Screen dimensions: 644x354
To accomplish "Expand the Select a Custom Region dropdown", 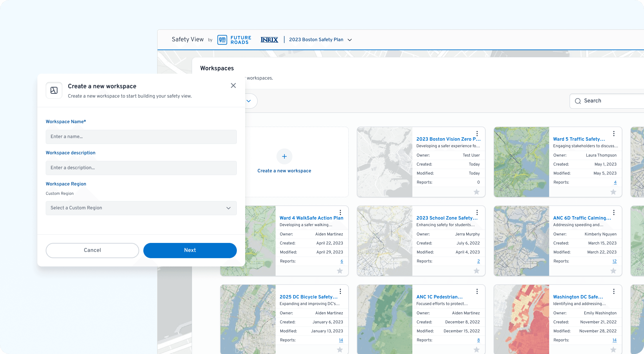I will pos(141,208).
